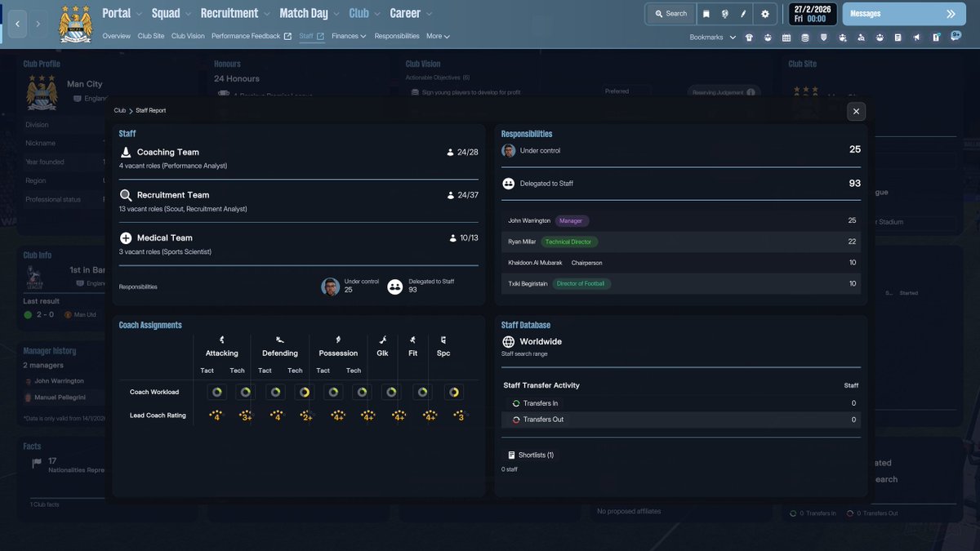Click the Worldwide globe icon in Staff Database
Screen dimensions: 980x551
pos(508,342)
